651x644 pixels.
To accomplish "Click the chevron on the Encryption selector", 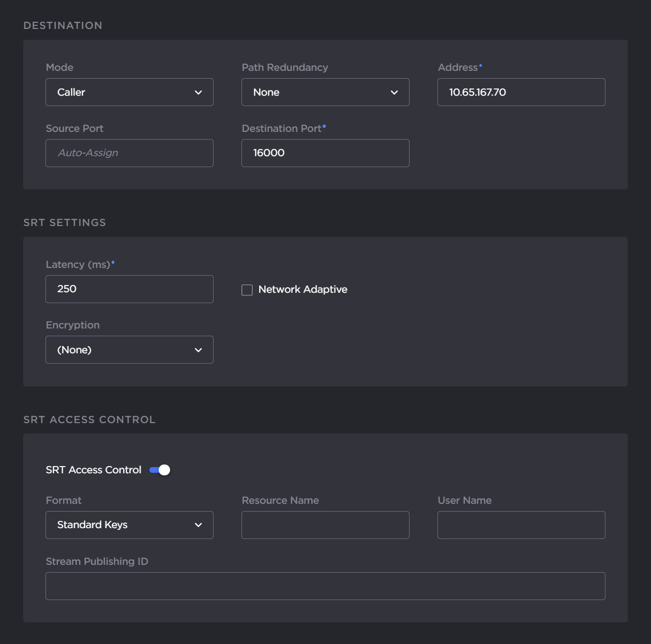I will tap(199, 350).
